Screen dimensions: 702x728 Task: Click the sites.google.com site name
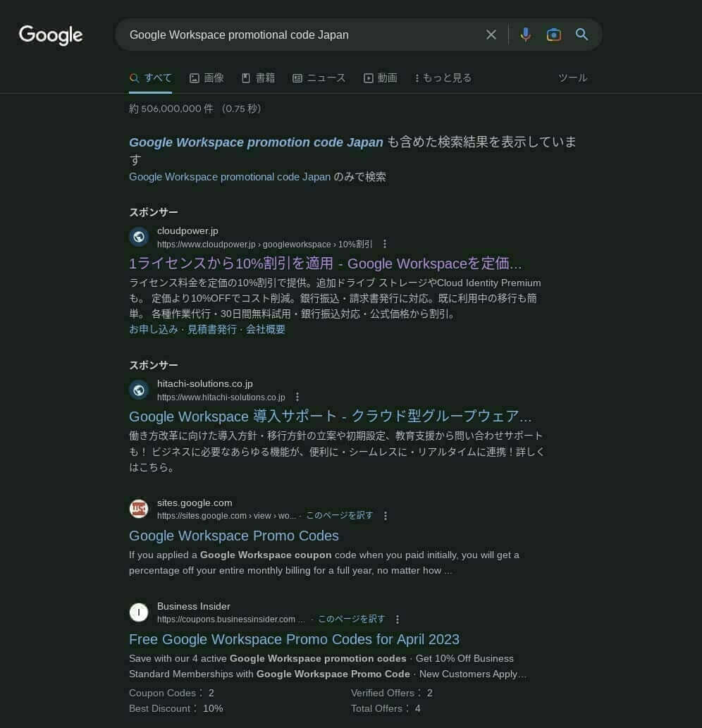(195, 502)
